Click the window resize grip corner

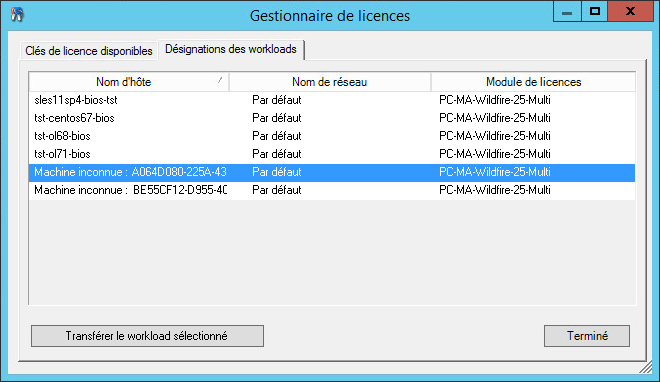click(646, 368)
